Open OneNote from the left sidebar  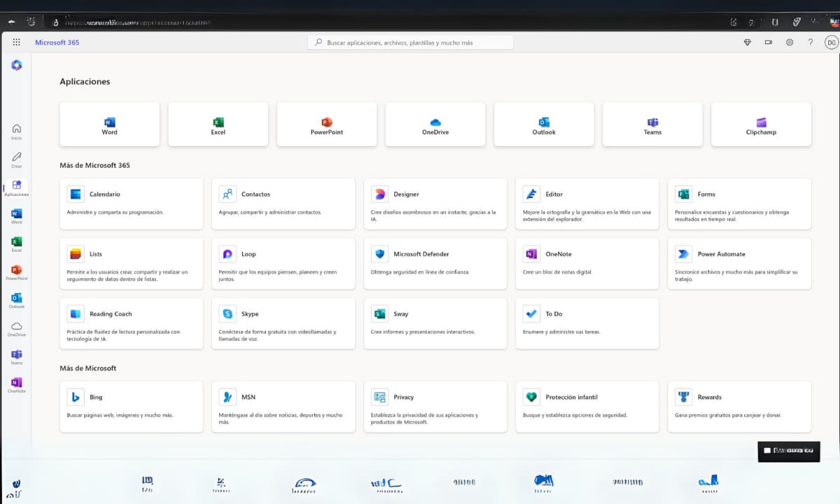[17, 384]
